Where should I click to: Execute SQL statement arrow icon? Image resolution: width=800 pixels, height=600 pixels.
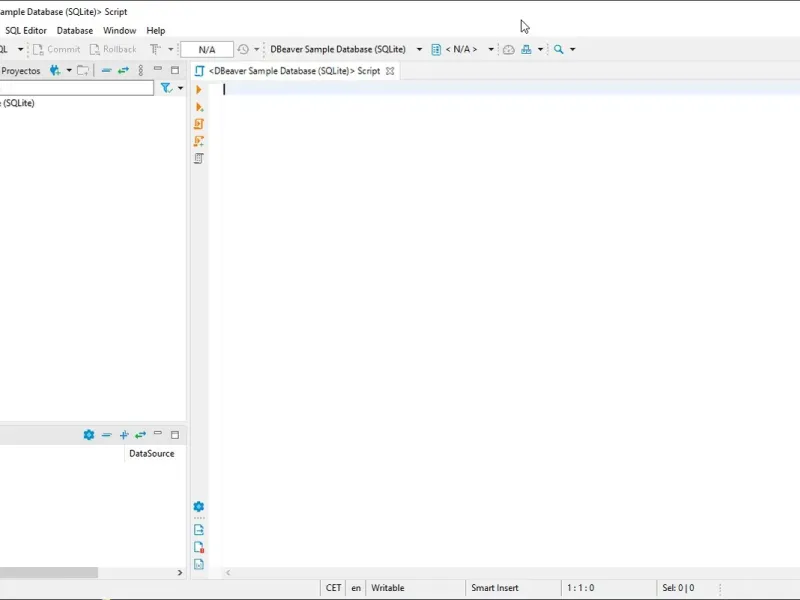pos(198,90)
